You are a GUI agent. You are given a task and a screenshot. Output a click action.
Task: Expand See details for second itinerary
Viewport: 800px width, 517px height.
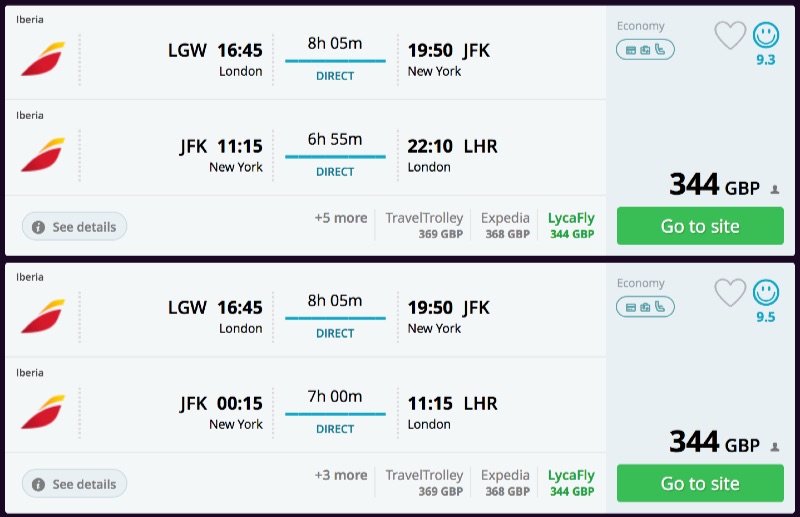pos(75,484)
